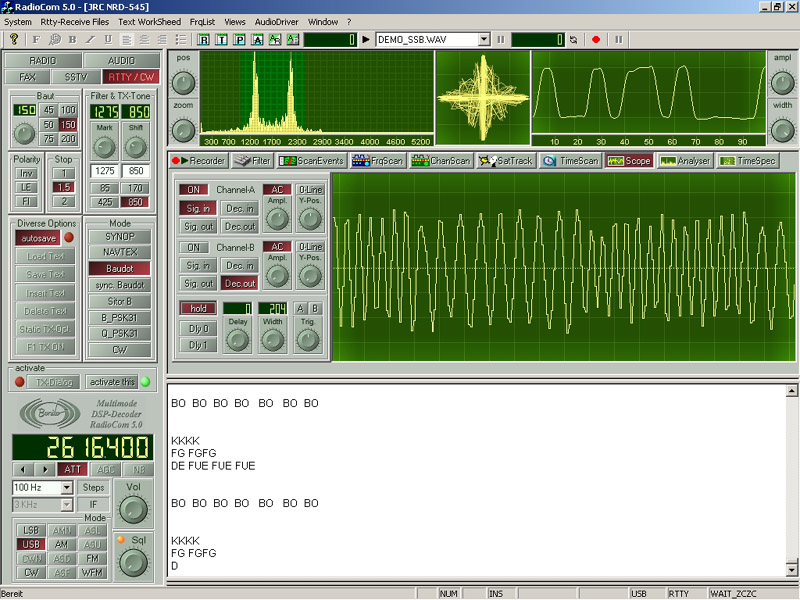The height and width of the screenshot is (600, 800).
Task: Align text right in toolbar
Action: pyautogui.click(x=162, y=39)
